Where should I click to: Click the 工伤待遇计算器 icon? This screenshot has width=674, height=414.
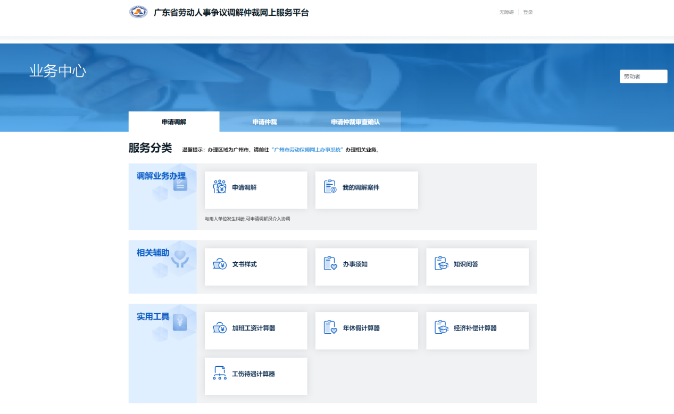(219, 374)
